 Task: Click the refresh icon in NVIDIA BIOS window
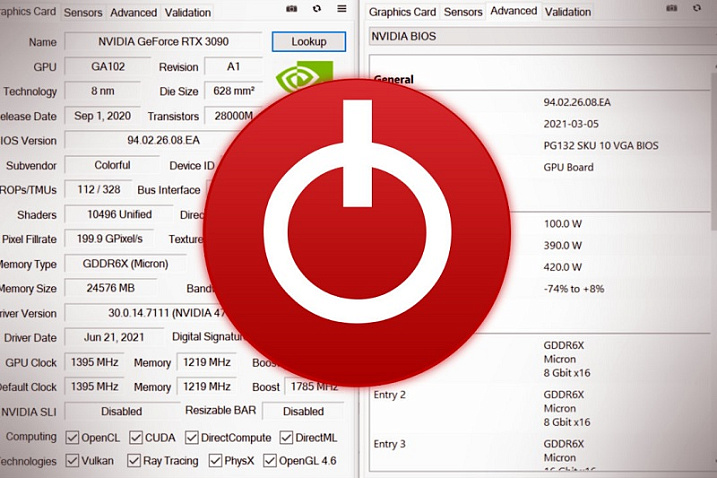click(x=697, y=8)
